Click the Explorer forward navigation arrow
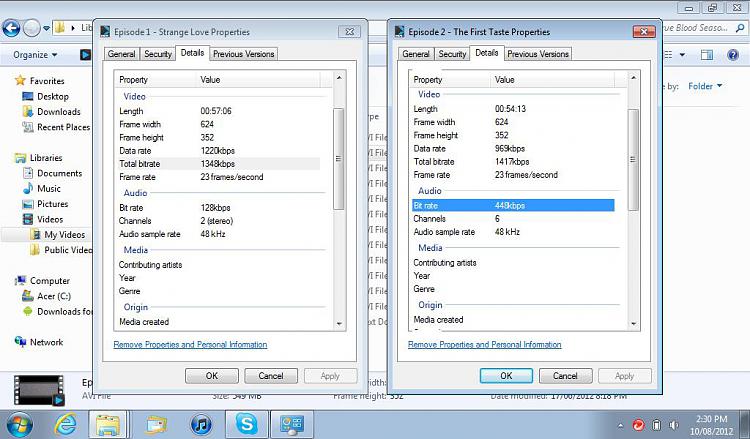 pos(32,29)
